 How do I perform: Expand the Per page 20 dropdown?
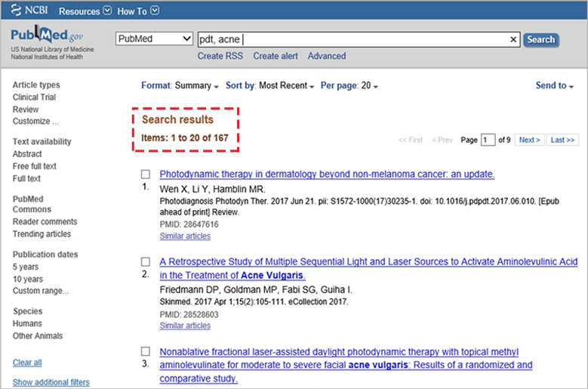click(x=349, y=85)
